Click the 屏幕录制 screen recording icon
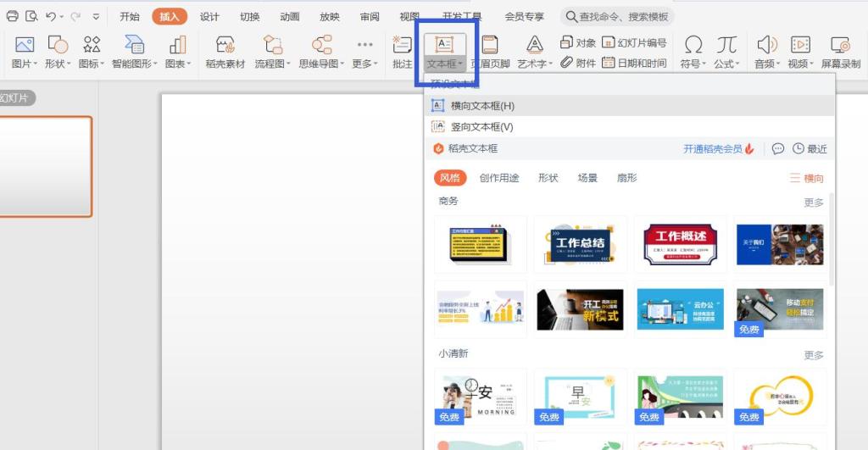 (840, 47)
